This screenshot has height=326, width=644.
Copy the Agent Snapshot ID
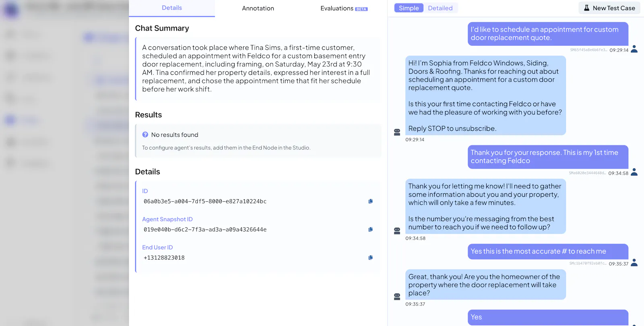(371, 229)
